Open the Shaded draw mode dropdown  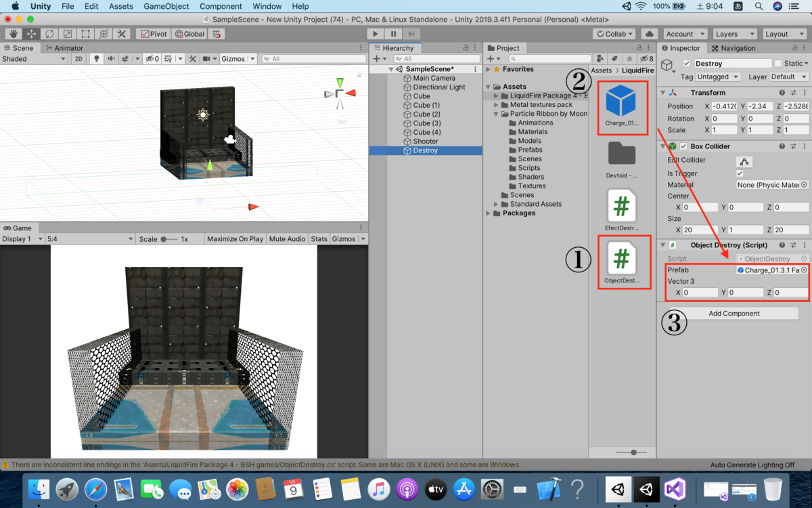pyautogui.click(x=34, y=59)
